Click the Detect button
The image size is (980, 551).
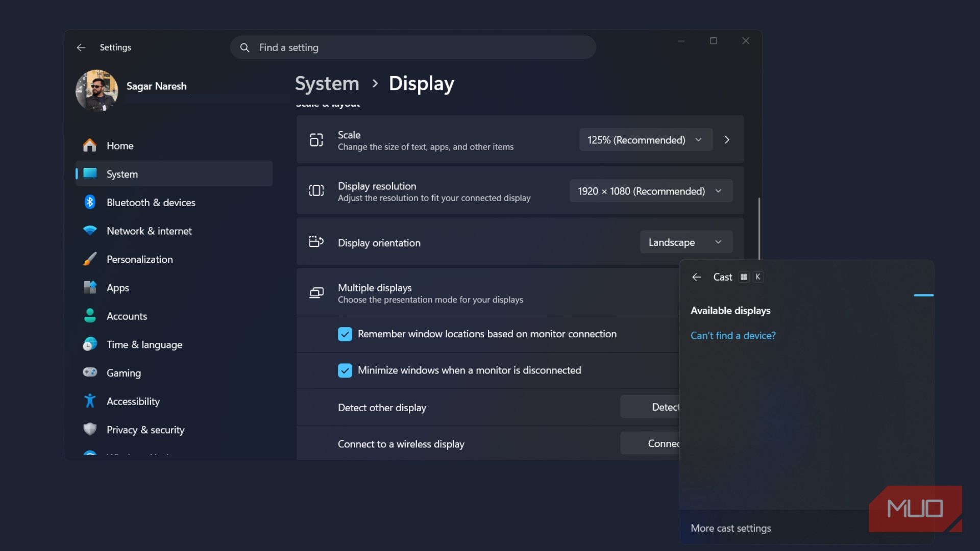(x=650, y=407)
